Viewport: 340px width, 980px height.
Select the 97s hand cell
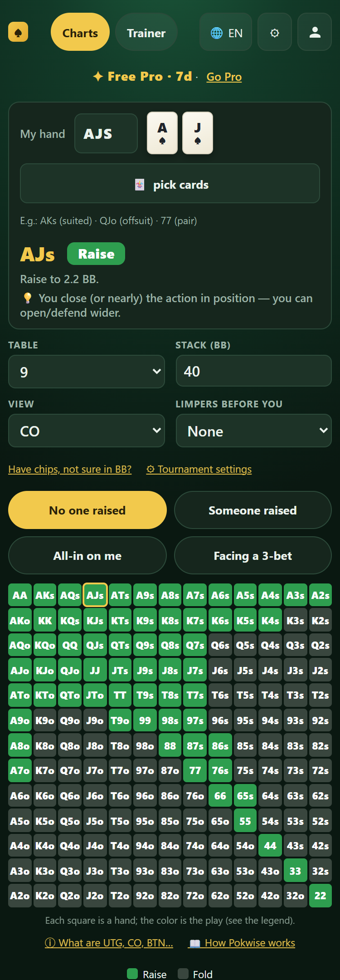[x=195, y=720]
